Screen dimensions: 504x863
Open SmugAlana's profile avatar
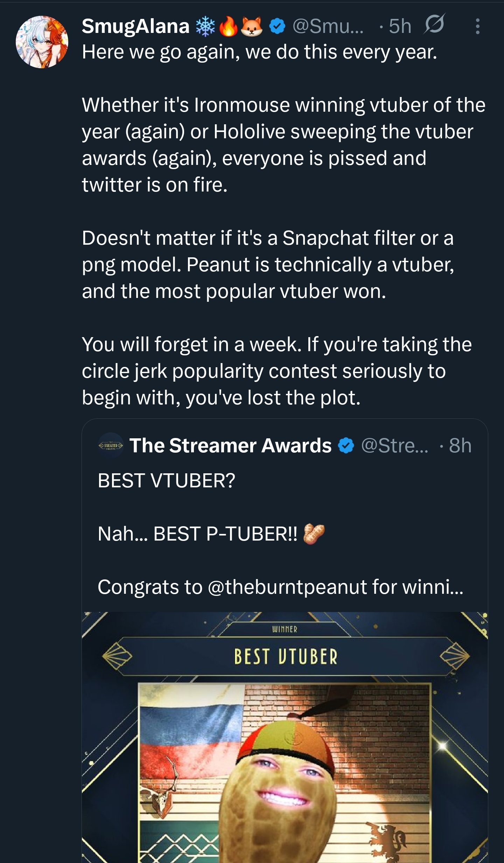coord(42,42)
